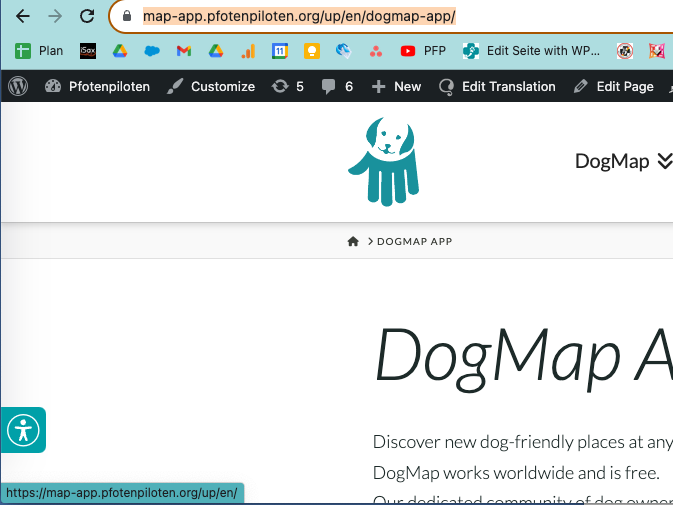
Task: Click Edit Page in admin bar
Action: 613,86
